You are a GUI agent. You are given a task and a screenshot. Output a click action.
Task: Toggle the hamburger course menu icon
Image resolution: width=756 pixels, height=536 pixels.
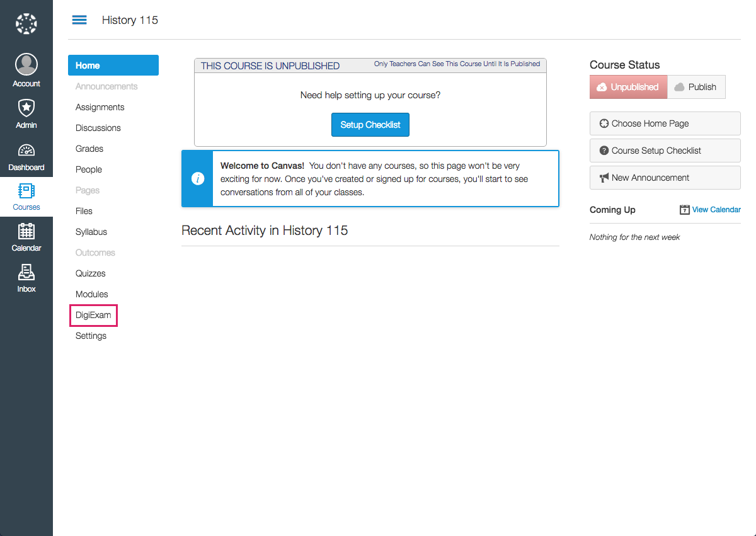(79, 20)
